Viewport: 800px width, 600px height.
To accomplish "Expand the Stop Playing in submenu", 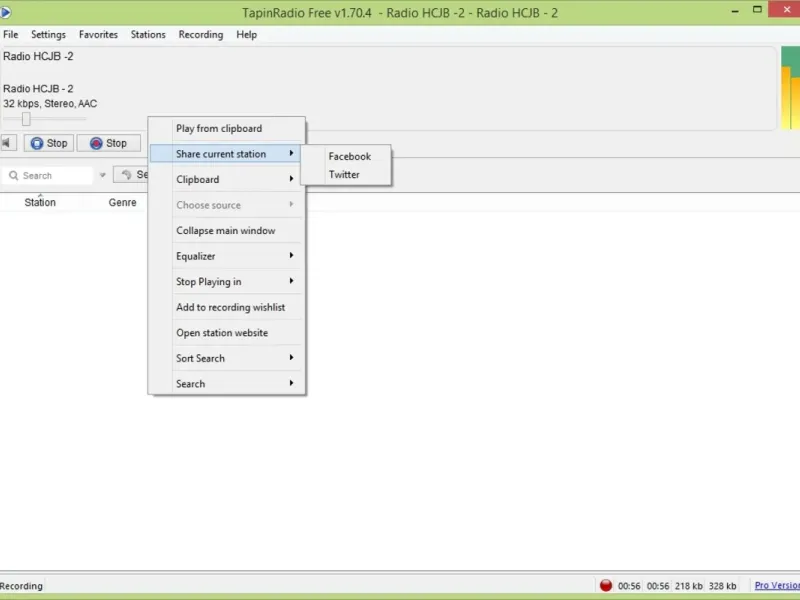I will point(227,282).
